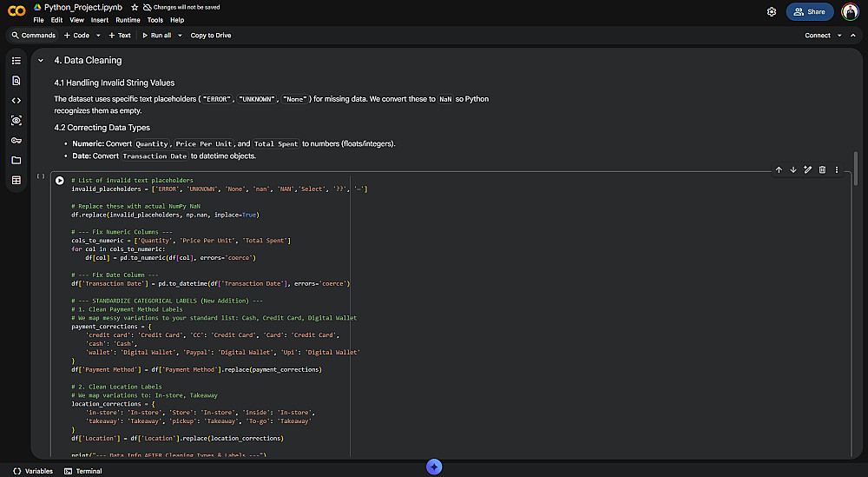The image size is (868, 477).
Task: Open Find and replace in sidebar
Action: (x=16, y=80)
